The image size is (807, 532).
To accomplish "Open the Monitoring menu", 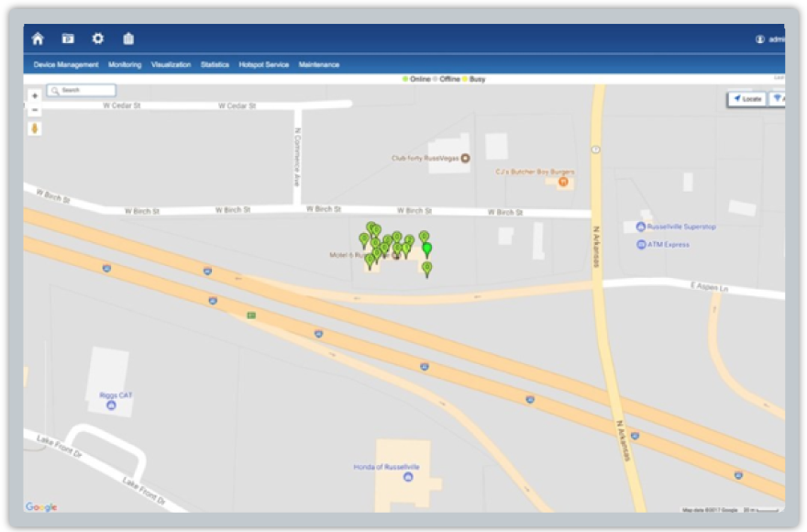I will click(125, 65).
